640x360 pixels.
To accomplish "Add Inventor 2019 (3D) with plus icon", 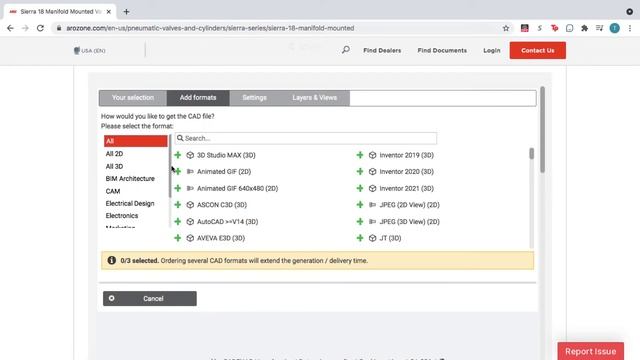I will pyautogui.click(x=360, y=155).
